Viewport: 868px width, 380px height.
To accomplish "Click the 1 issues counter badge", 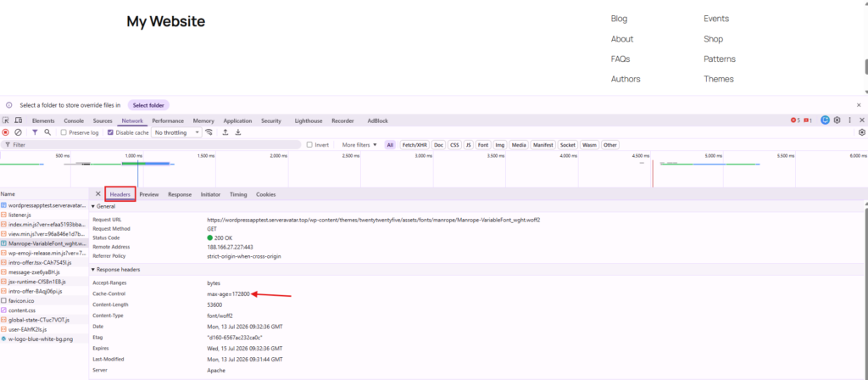I will pos(808,120).
